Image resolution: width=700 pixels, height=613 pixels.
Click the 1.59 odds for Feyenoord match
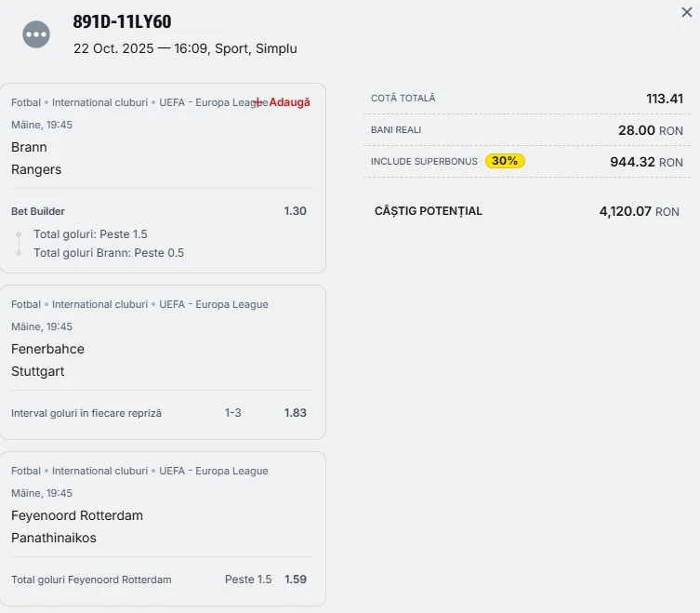coord(295,580)
